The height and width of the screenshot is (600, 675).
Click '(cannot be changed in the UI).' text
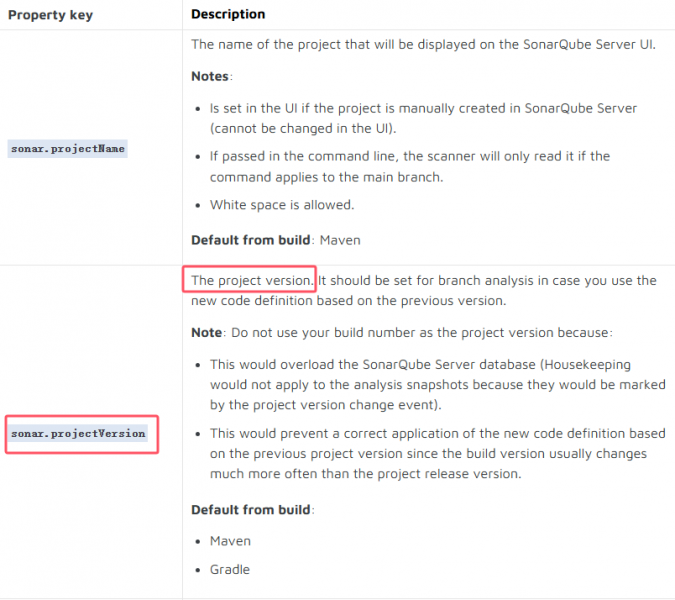pos(303,128)
